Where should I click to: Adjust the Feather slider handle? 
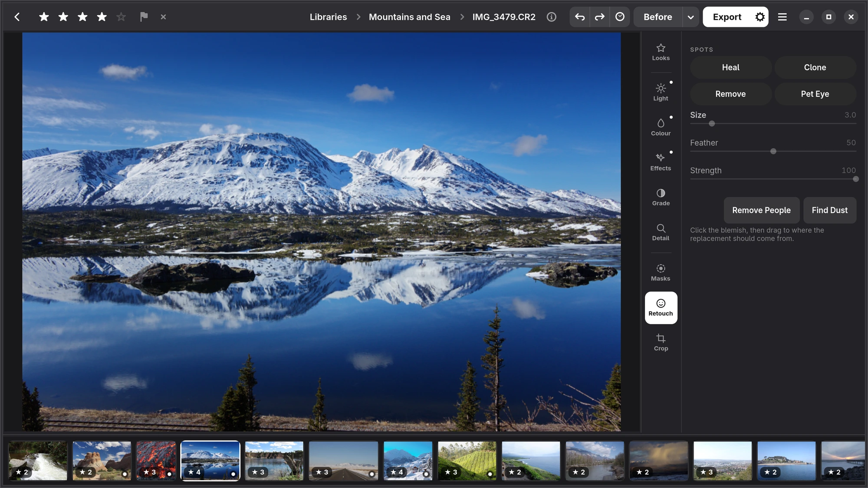773,151
